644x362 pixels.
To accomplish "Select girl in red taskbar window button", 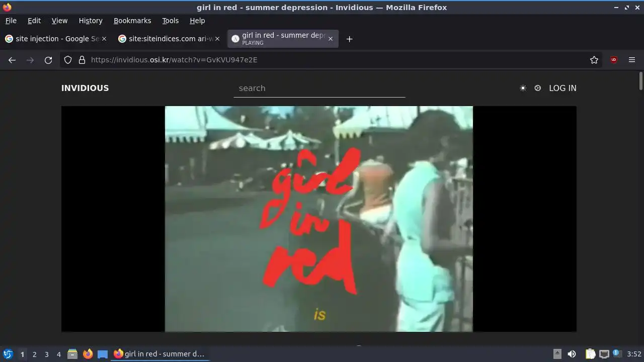I will click(160, 354).
